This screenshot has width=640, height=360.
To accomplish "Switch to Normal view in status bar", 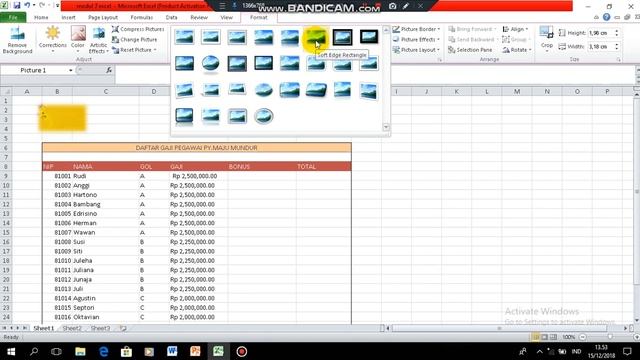I will pyautogui.click(x=535, y=337).
